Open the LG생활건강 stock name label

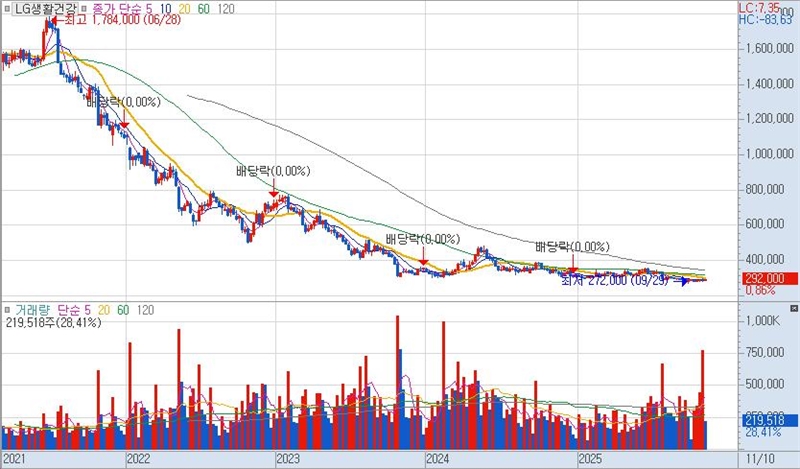click(45, 8)
